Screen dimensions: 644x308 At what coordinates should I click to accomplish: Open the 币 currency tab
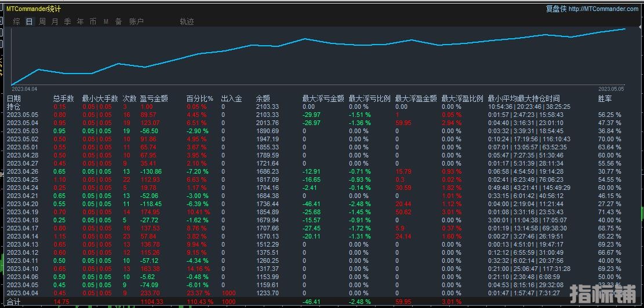(x=93, y=22)
